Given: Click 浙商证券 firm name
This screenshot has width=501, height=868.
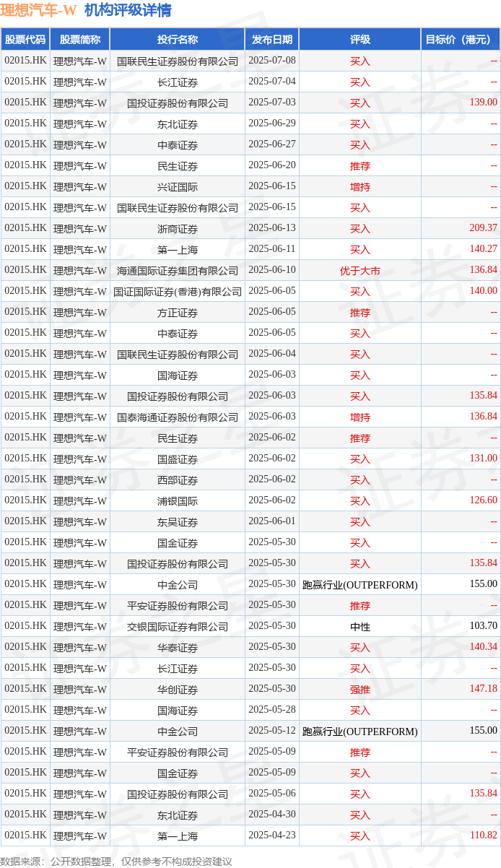Looking at the screenshot, I should [x=178, y=229].
